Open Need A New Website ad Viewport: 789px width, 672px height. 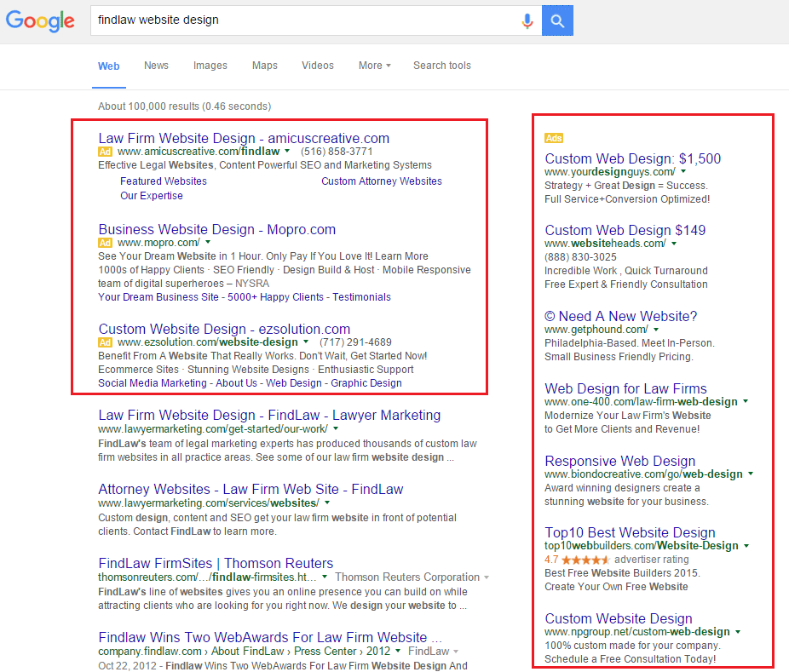point(620,316)
